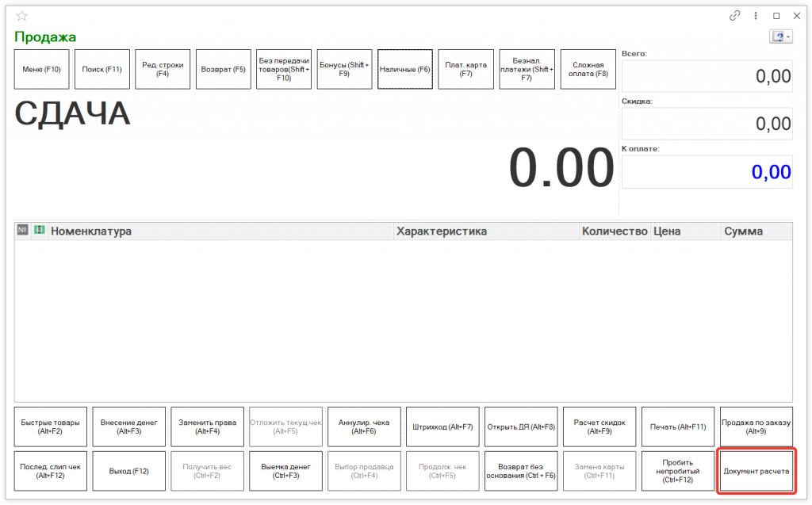Click the green icon column header
Viewport: 812px width, 505px height.
tap(39, 231)
